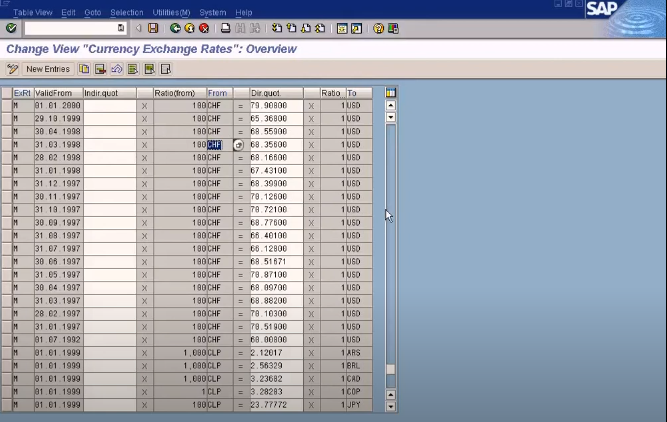667x422 pixels.
Task: Open the Edit menu
Action: click(x=68, y=12)
